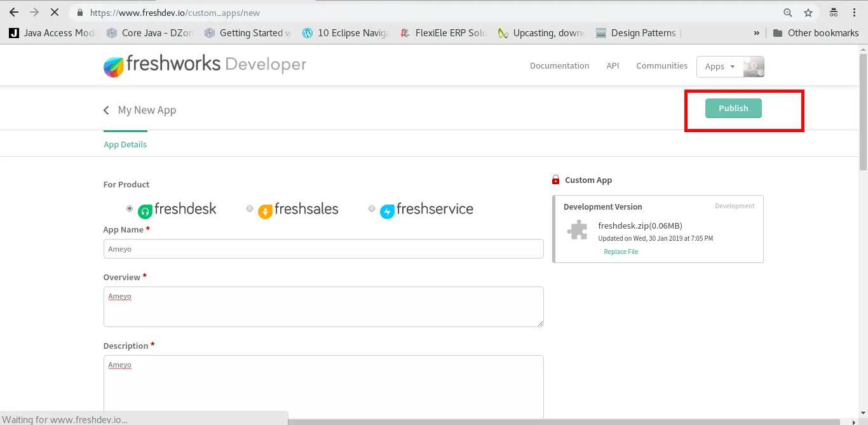Open the API menu link
The height and width of the screenshot is (425, 868).
point(613,65)
